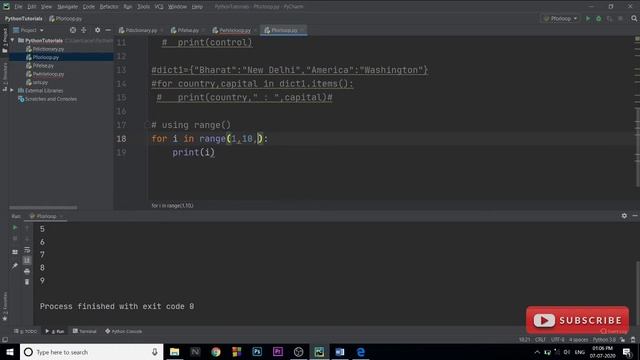Open the Tools menu
Image resolution: width=640 pixels, height=360 pixels.
coord(143,7)
